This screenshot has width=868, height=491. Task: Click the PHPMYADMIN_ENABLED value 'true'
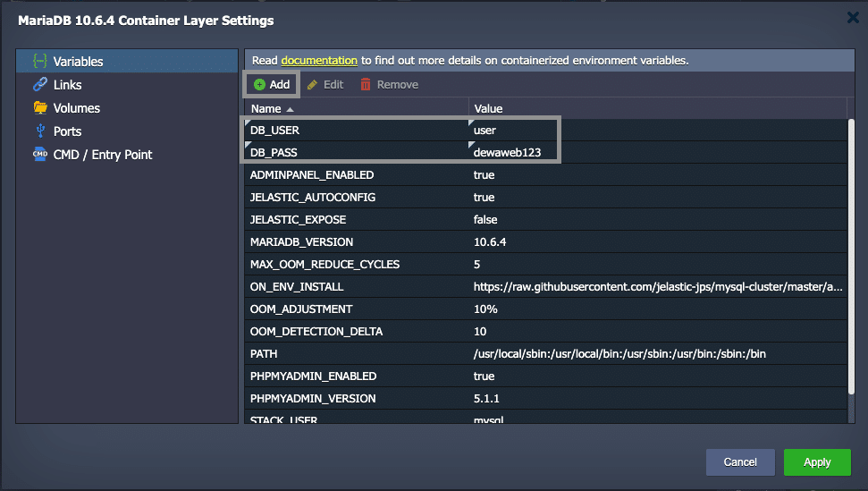tap(484, 376)
